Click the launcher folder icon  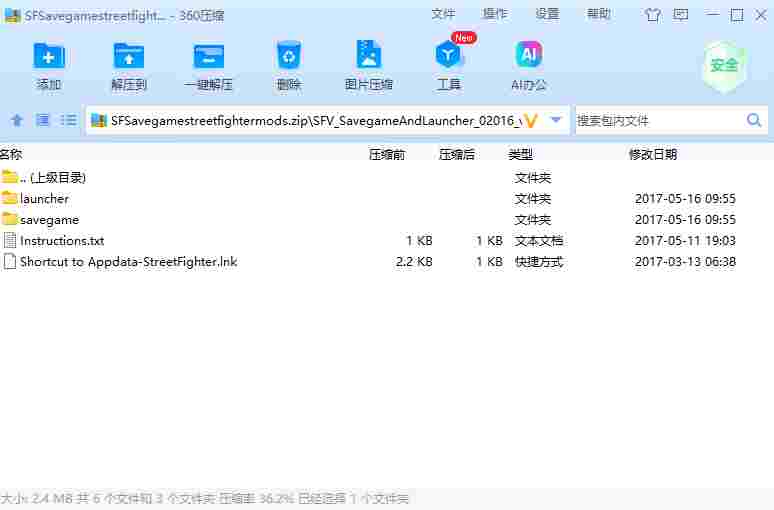point(9,198)
